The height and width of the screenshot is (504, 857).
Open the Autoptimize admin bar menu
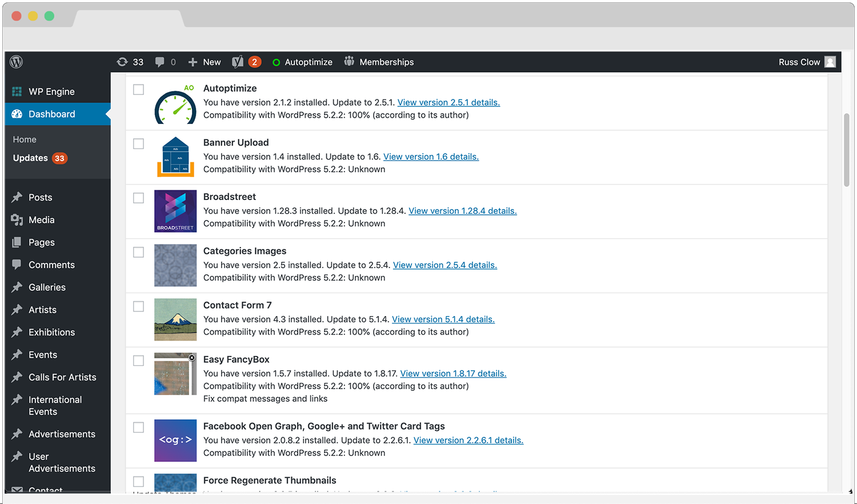tap(302, 62)
